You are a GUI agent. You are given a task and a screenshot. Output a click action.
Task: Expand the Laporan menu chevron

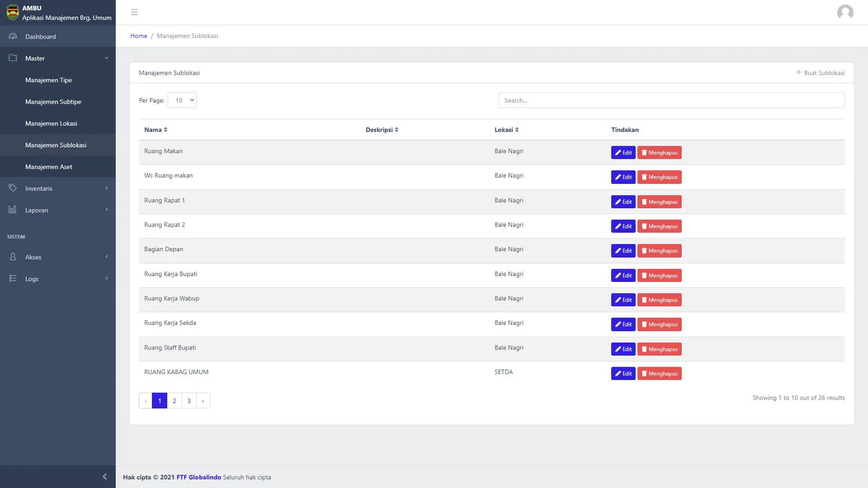click(x=106, y=210)
